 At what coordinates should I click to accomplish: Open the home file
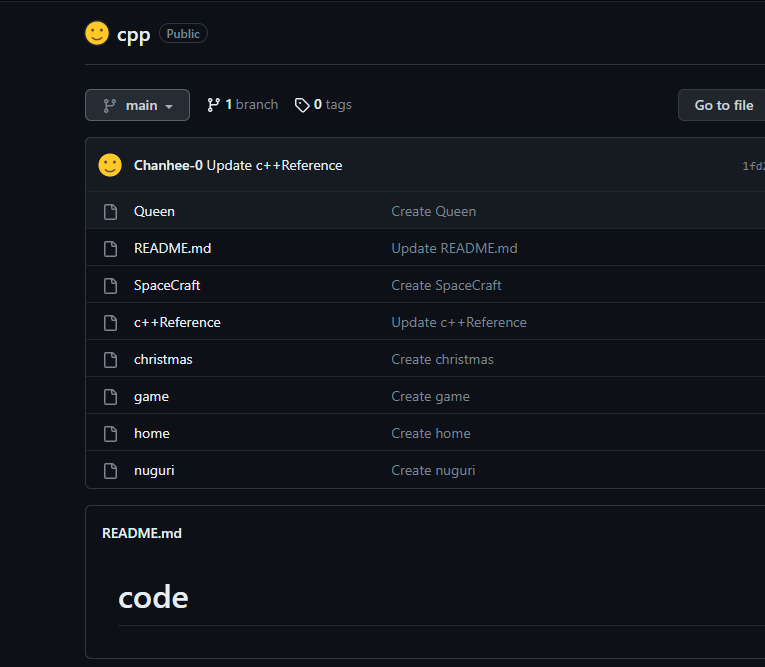(151, 433)
